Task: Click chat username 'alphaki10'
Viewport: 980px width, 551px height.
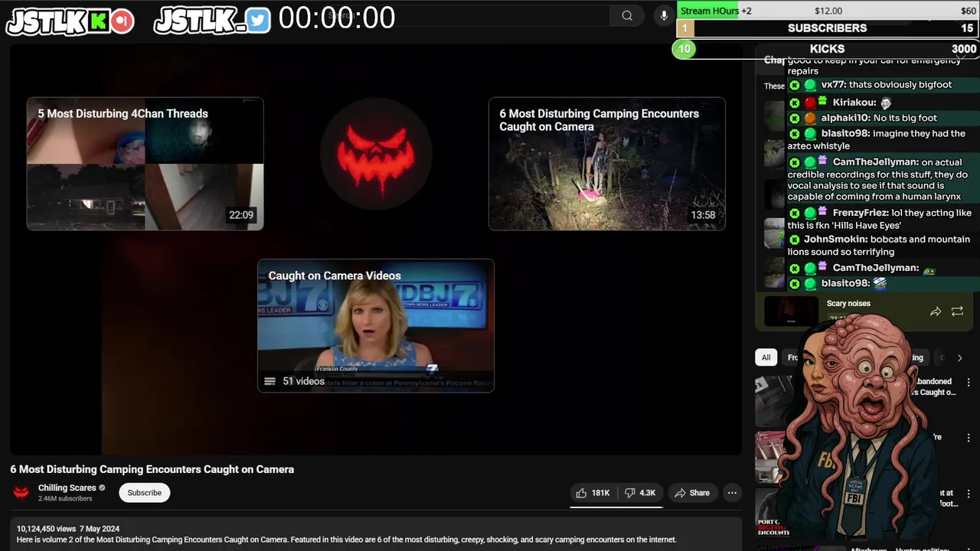Action: click(x=845, y=118)
